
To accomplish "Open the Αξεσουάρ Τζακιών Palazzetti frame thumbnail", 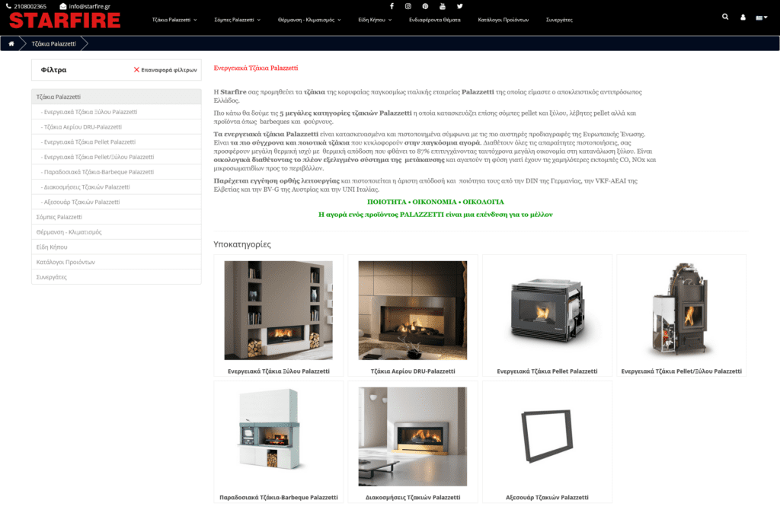I will point(547,436).
